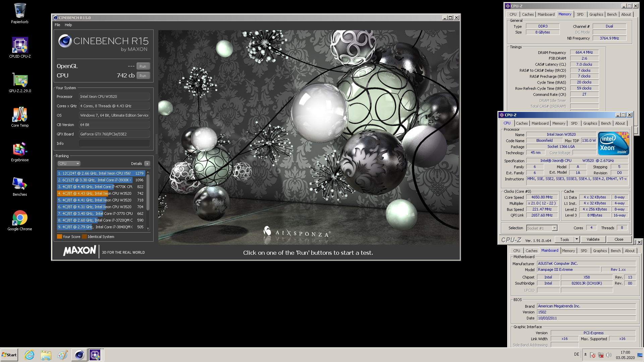Click the Cinebench logo sphere icon
644x362 pixels.
(65, 41)
